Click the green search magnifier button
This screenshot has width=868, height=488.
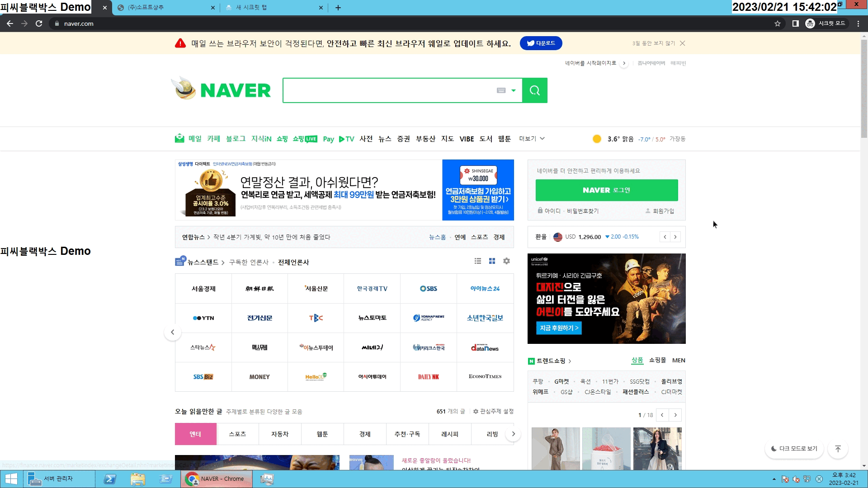click(x=534, y=90)
